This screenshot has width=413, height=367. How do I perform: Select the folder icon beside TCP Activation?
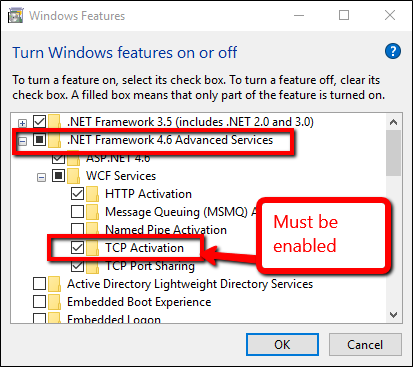point(92,248)
